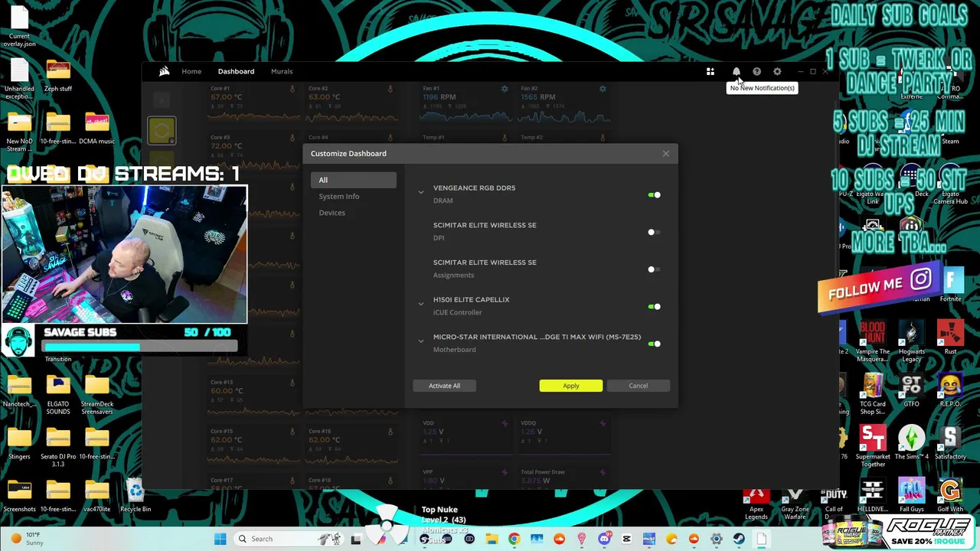980x551 pixels.
Task: Select Current overlay.json desktop file
Action: coord(19,24)
